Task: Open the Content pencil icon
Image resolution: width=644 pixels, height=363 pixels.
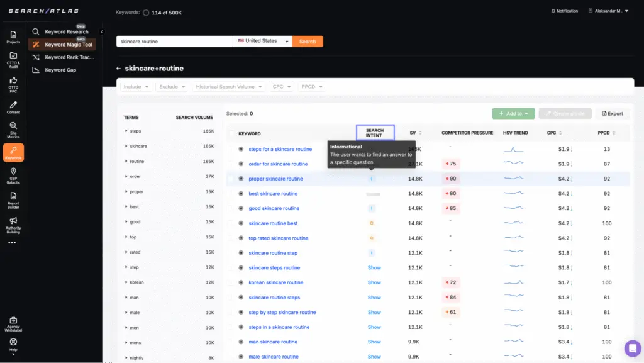Action: click(13, 107)
